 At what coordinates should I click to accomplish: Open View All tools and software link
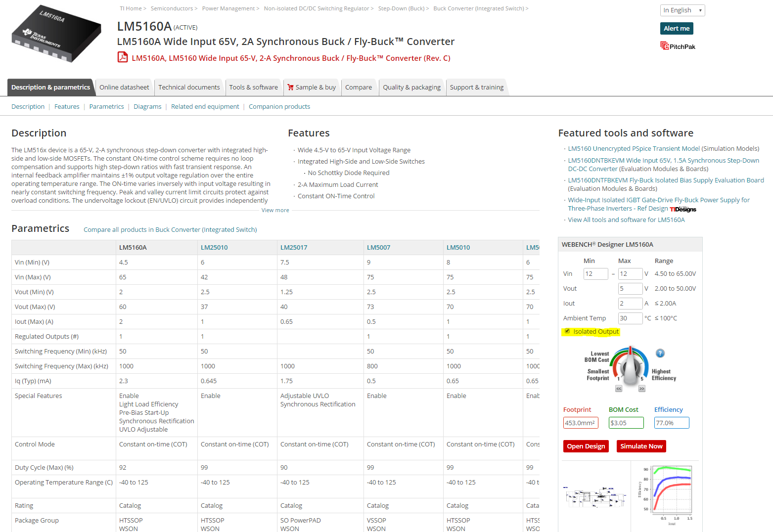(626, 220)
